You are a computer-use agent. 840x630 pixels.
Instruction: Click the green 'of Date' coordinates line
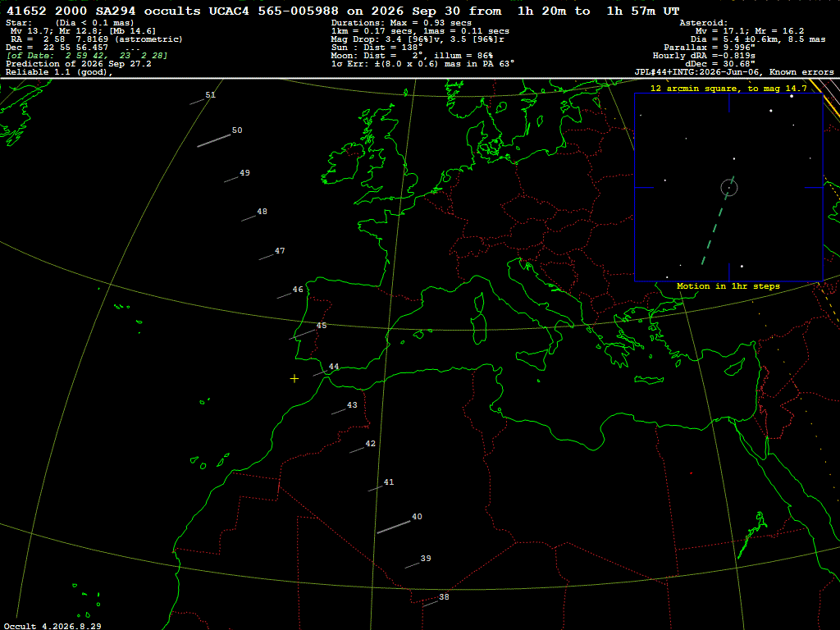87,56
